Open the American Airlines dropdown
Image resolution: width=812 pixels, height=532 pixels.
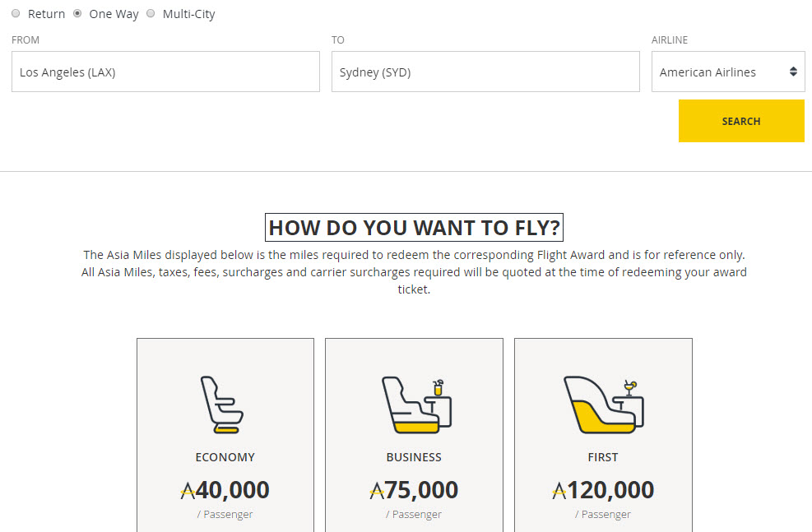point(728,72)
